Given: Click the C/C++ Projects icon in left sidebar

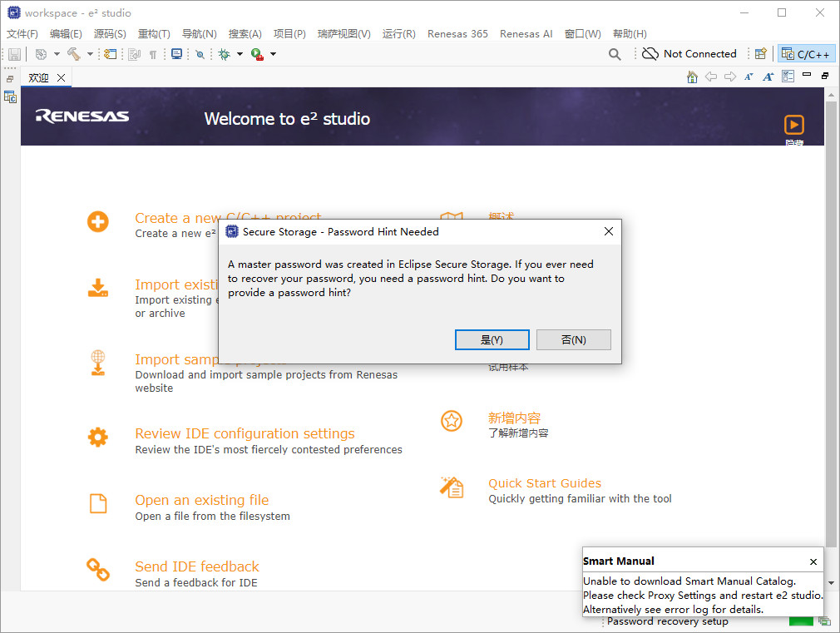Looking at the screenshot, I should coord(10,97).
